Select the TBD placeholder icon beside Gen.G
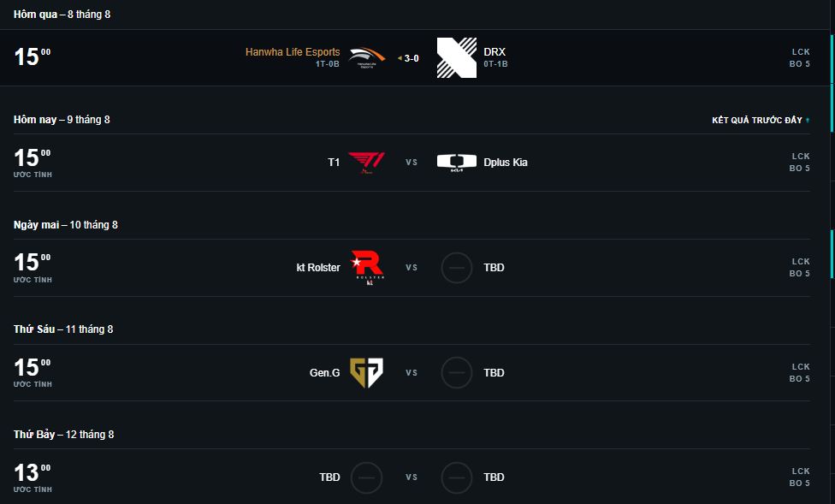This screenshot has height=504, width=835. pos(456,372)
